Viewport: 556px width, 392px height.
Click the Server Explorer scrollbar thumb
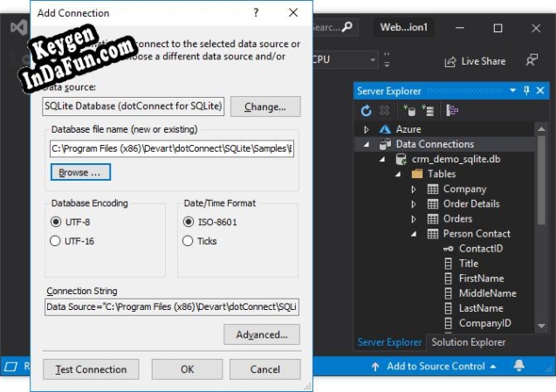tap(541, 180)
